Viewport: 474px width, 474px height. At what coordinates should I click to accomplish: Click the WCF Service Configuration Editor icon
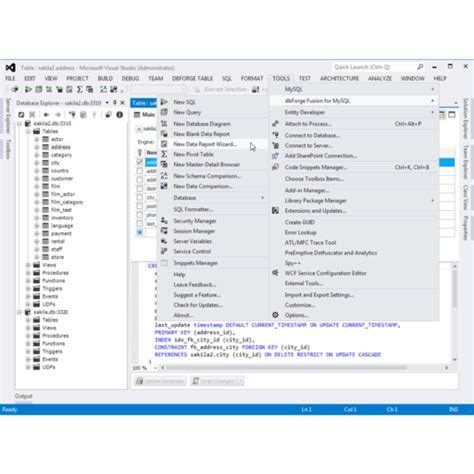tap(275, 273)
